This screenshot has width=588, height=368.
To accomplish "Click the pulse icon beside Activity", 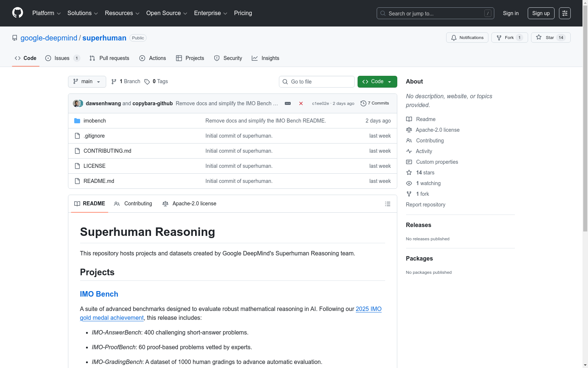I will click(409, 151).
